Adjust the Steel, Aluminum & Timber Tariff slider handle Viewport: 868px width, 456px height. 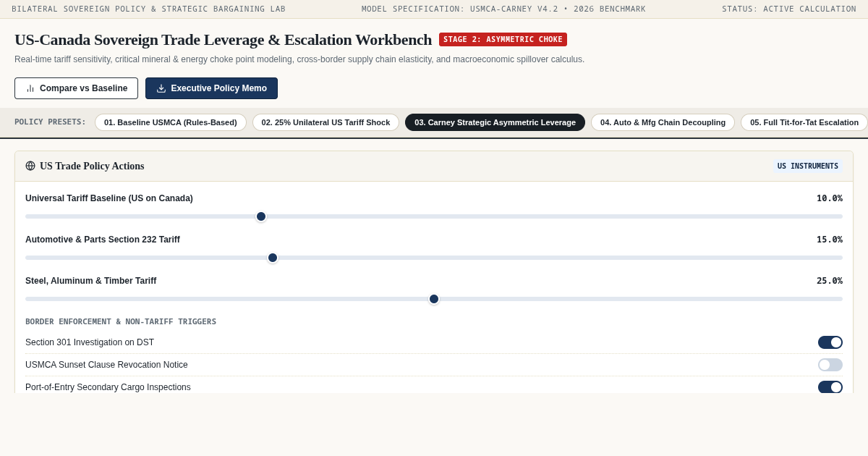(x=434, y=299)
